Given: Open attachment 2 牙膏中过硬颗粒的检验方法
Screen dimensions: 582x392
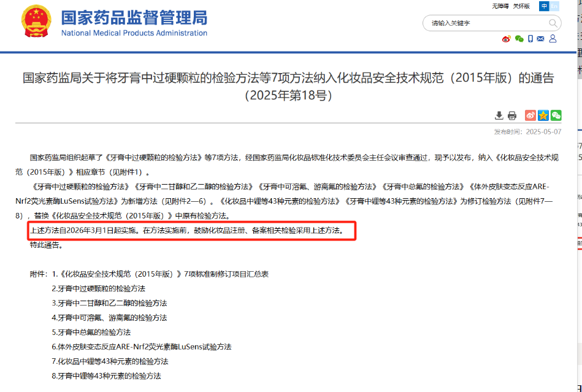Looking at the screenshot, I should [x=98, y=288].
